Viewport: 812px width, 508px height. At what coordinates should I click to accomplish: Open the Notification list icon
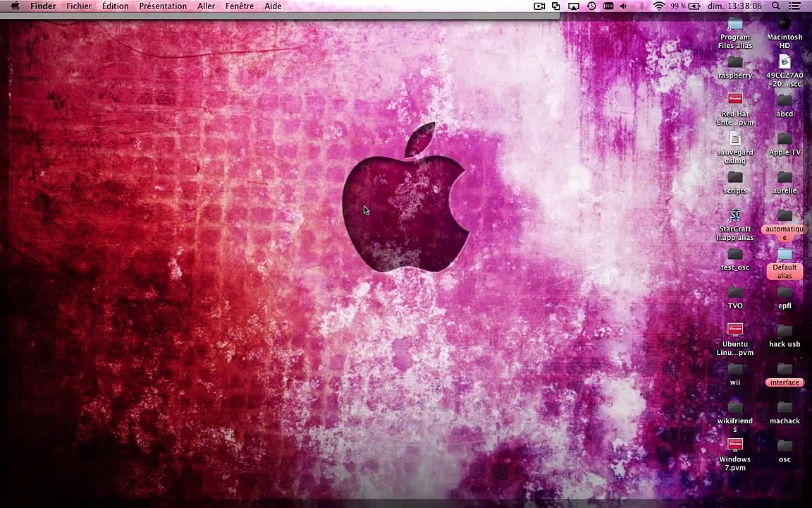[794, 6]
